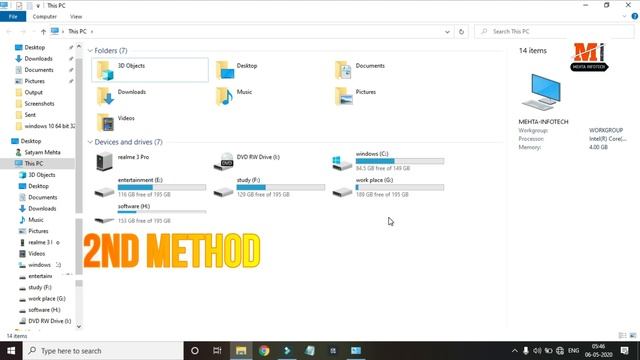Click the volume speaker tray icon
640x360 pixels.
click(x=537, y=351)
